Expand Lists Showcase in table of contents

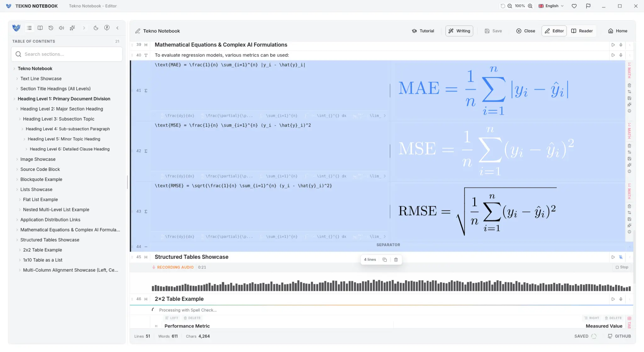[x=17, y=190]
